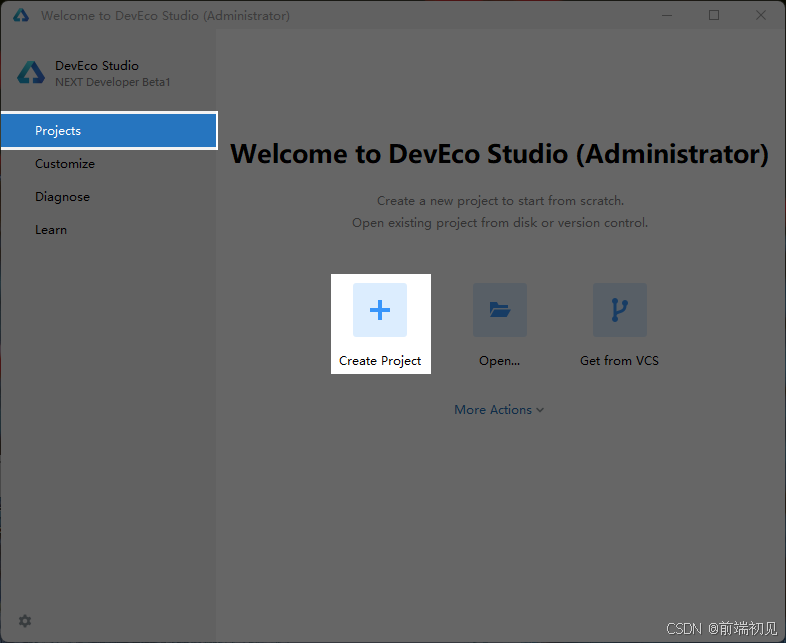Click the NEXT Developer Beta1 version text
The height and width of the screenshot is (643, 786).
click(113, 82)
